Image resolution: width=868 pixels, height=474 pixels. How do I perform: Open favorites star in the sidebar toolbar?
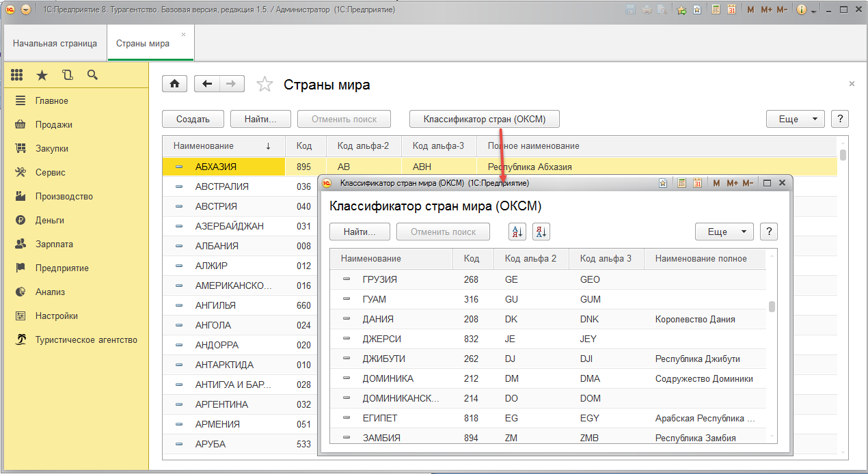pyautogui.click(x=42, y=75)
